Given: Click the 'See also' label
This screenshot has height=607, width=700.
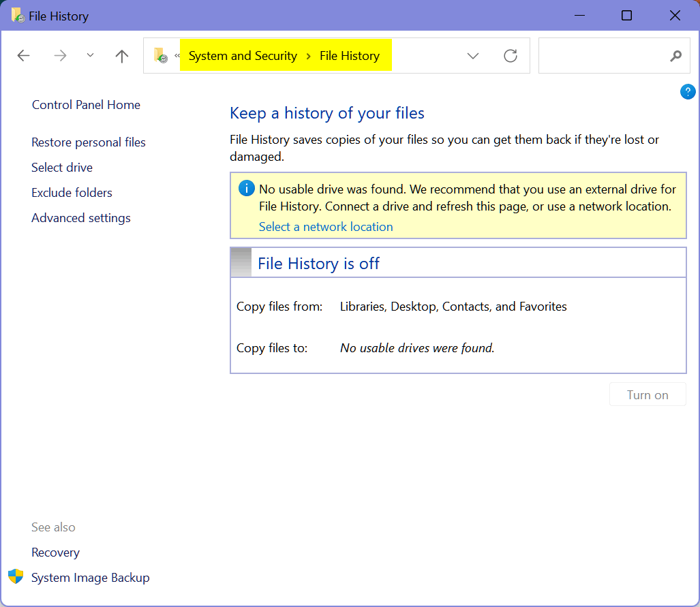Looking at the screenshot, I should pos(53,527).
